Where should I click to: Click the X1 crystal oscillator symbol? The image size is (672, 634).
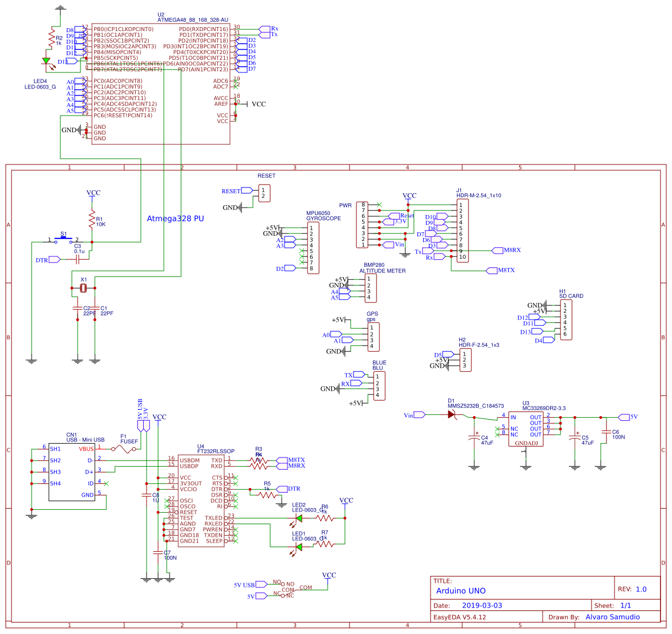[x=83, y=288]
